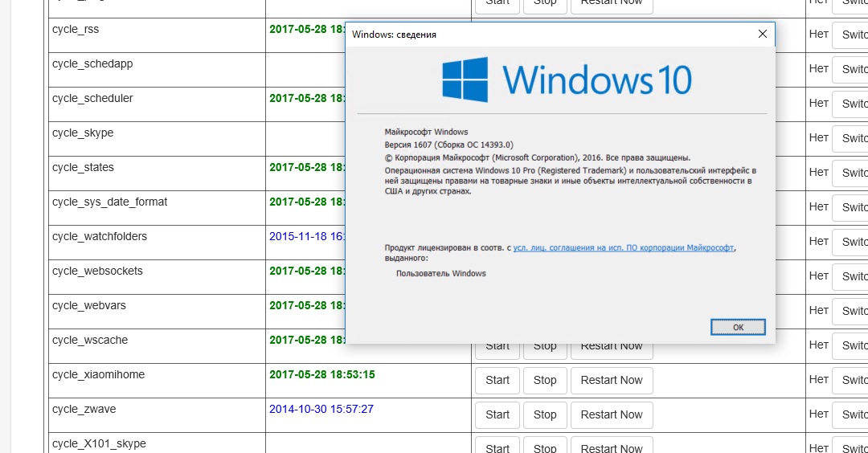Restart the cycle_zwave cycle now
Viewport: 868px width, 453px height.
click(611, 414)
